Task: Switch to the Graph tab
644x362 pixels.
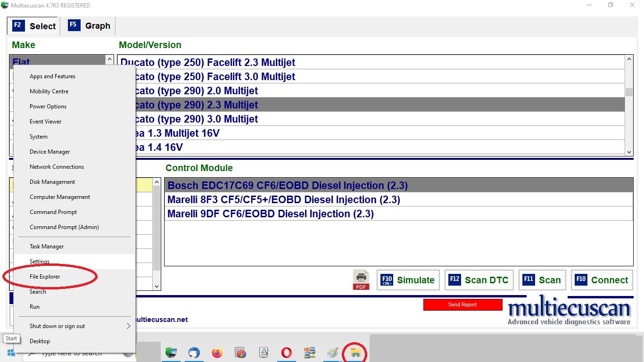Action: click(89, 26)
